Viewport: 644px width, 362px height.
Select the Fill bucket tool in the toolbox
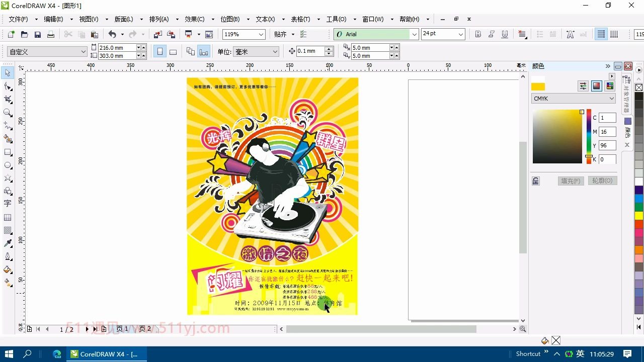(x=8, y=269)
